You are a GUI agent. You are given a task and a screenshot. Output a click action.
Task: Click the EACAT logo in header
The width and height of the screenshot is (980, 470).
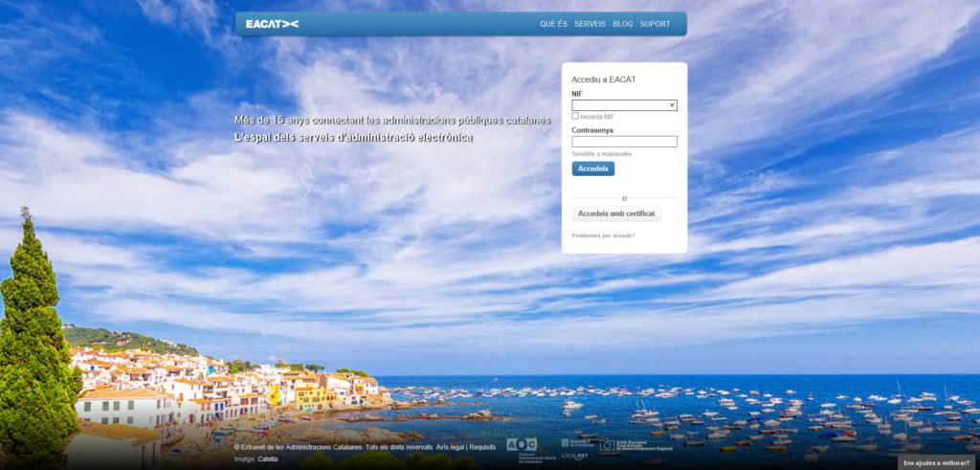pyautogui.click(x=272, y=24)
